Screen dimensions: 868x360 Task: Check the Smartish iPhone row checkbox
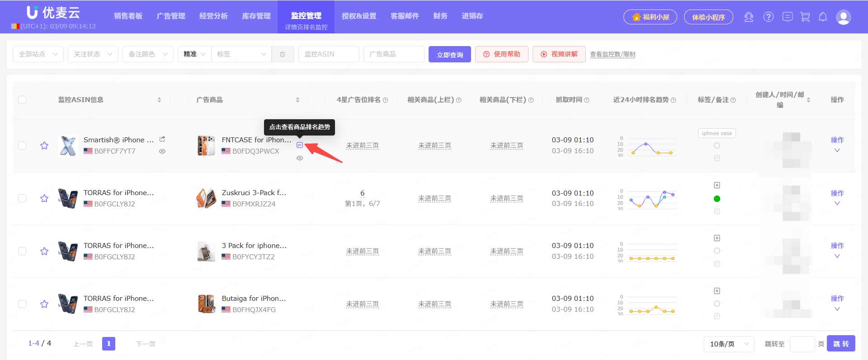(x=22, y=145)
